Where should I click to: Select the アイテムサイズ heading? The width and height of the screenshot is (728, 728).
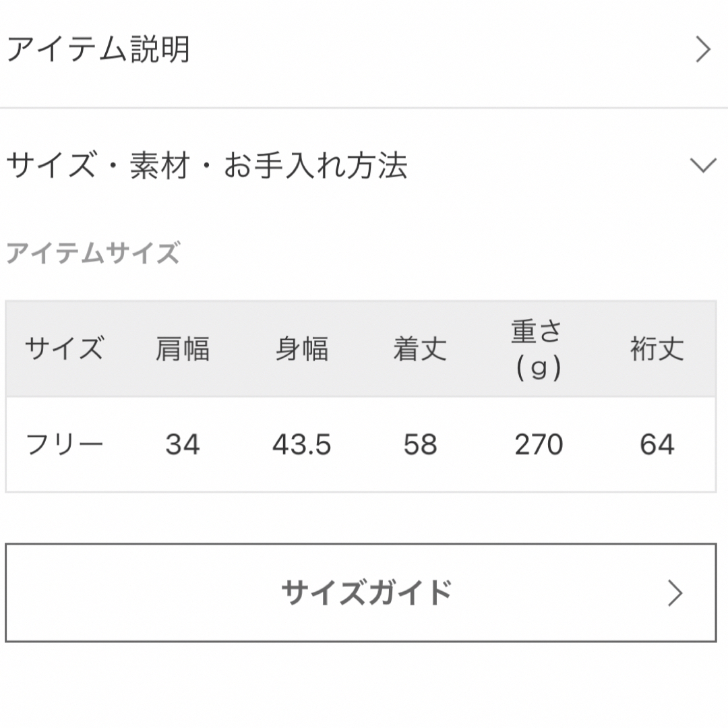[x=93, y=253]
